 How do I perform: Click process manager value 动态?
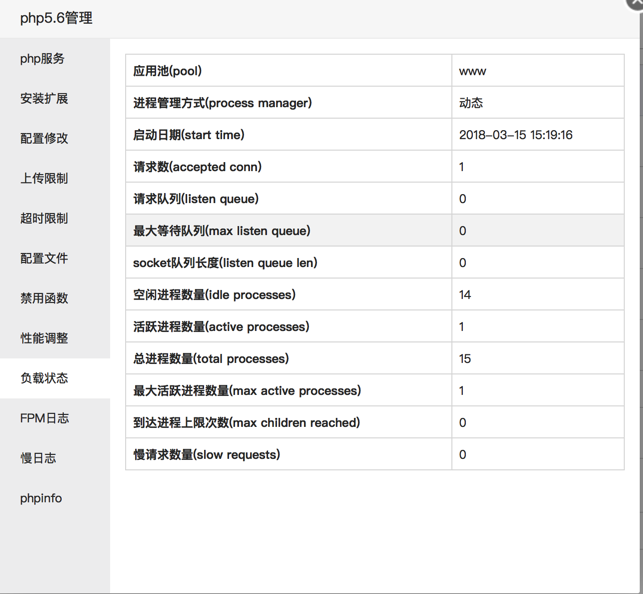coord(471,103)
